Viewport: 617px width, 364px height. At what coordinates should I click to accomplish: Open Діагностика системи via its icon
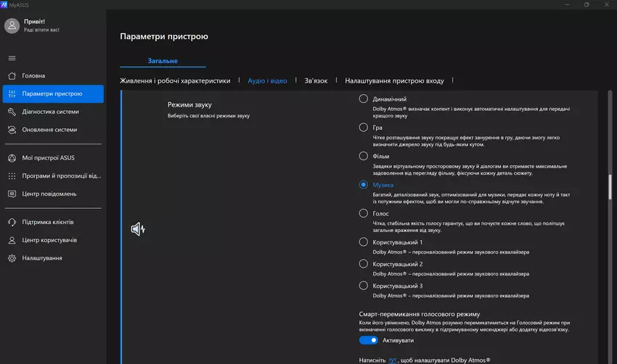coord(12,112)
